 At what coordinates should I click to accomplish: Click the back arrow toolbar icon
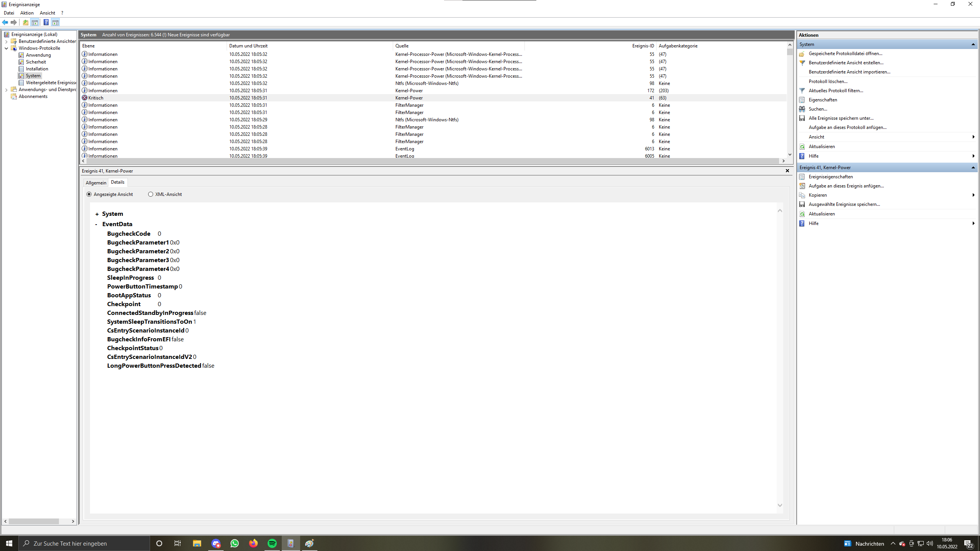[5, 22]
